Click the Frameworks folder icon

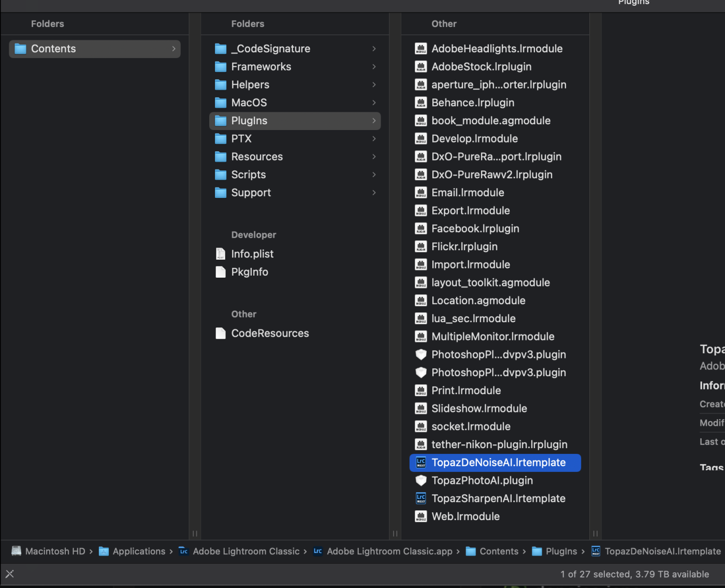click(221, 67)
